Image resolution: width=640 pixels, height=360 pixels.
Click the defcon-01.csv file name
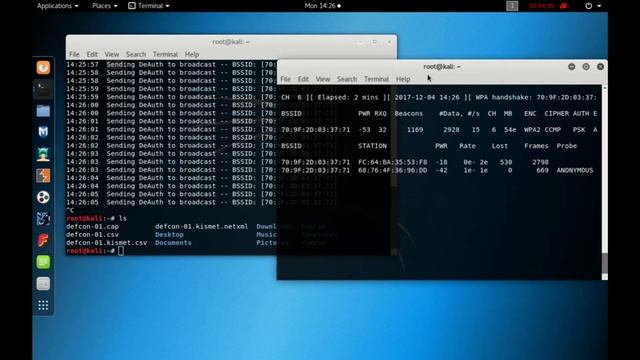pyautogui.click(x=93, y=235)
